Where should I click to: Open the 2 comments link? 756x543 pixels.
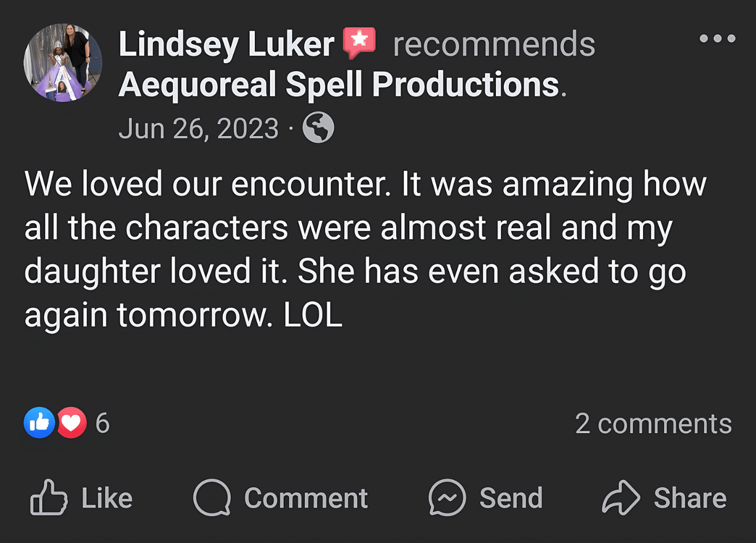pyautogui.click(x=653, y=424)
